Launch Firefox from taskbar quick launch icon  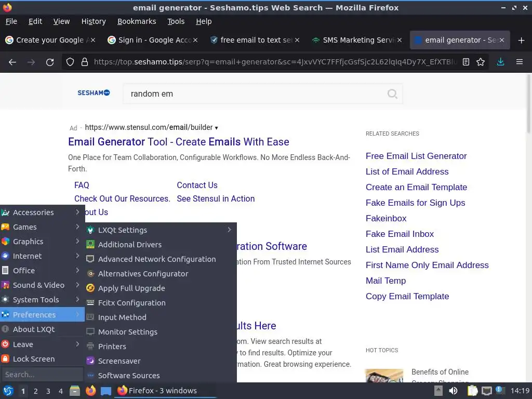coord(90,391)
